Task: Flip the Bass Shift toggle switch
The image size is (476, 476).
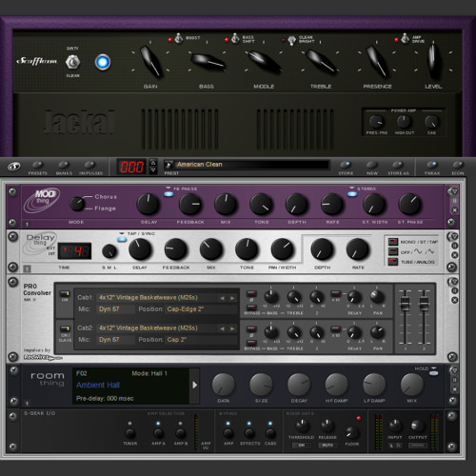Action: [235, 39]
